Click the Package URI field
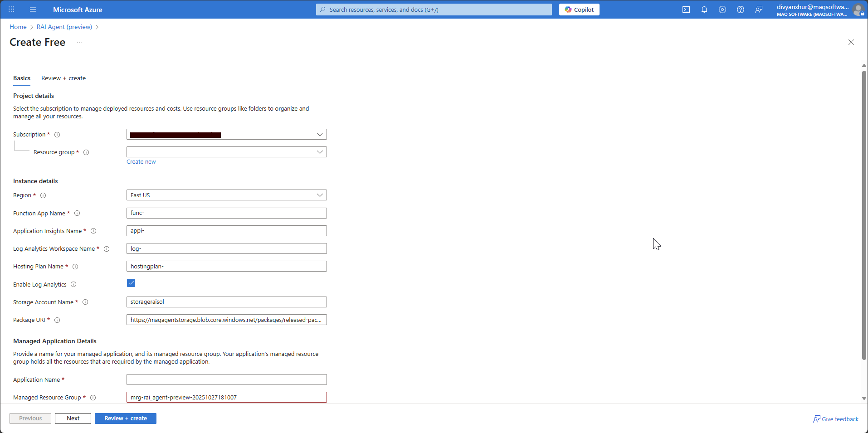Screen dimensions: 868x433 [x=227, y=320]
